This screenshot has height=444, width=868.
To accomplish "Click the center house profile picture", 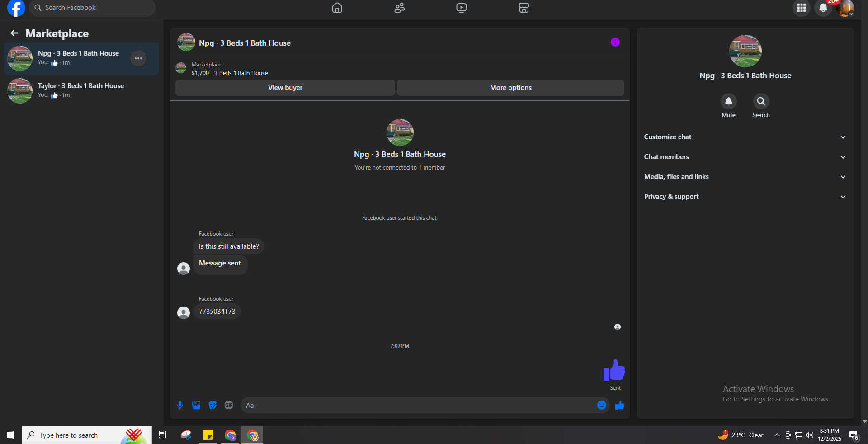I will (400, 132).
